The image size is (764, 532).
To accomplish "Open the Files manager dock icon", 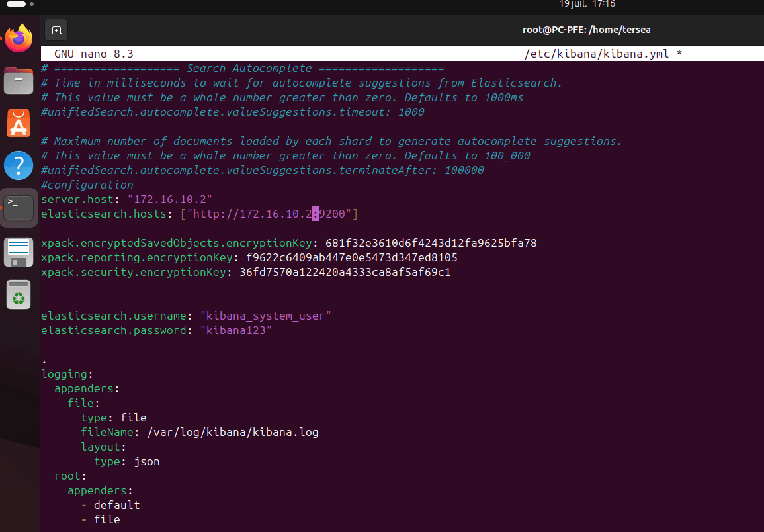I will point(19,81).
